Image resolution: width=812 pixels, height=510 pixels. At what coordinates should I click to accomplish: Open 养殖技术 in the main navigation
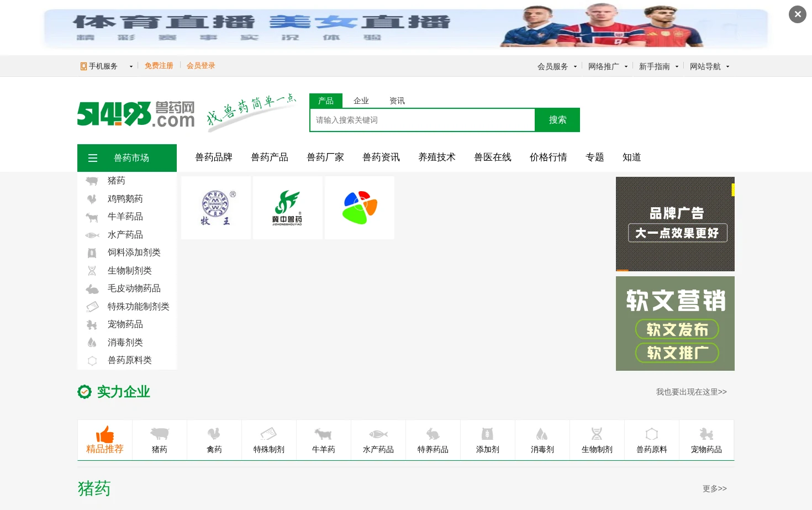[x=437, y=157]
